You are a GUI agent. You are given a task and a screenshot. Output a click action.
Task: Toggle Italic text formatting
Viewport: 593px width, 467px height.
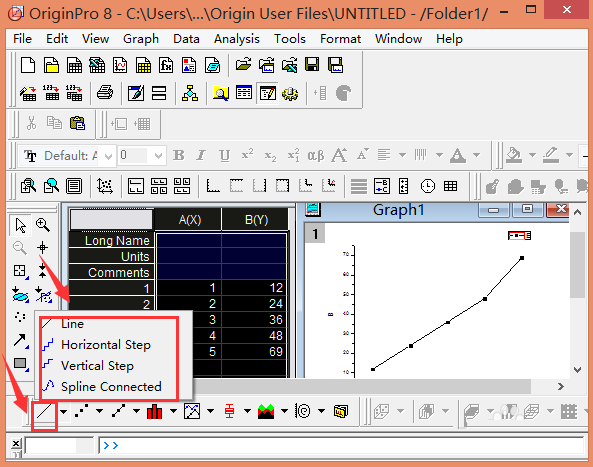(x=201, y=155)
